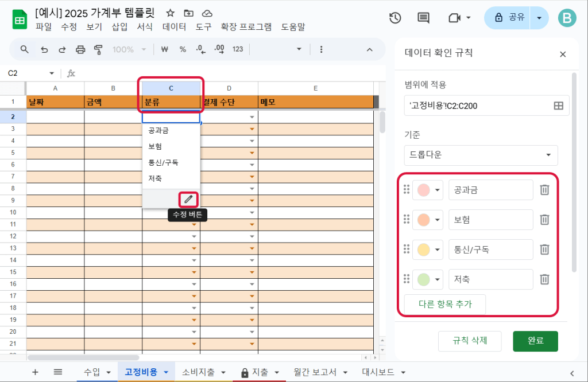Click the pencil edit icon in dropdown list

point(188,199)
